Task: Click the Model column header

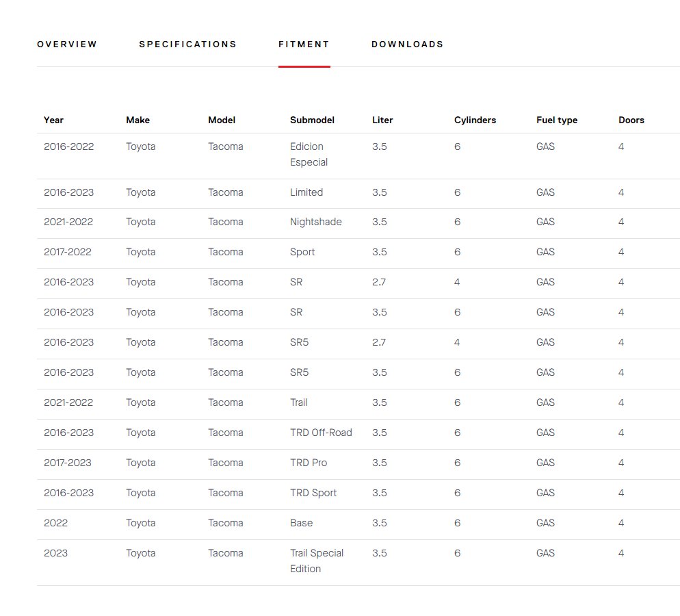Action: [x=222, y=120]
